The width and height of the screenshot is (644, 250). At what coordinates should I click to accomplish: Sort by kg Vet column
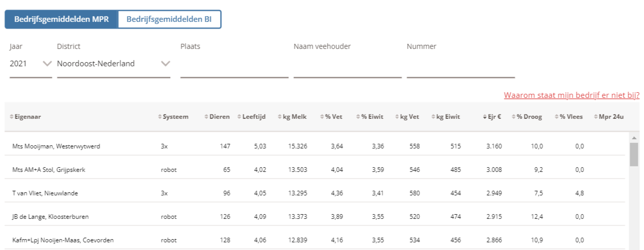click(407, 117)
